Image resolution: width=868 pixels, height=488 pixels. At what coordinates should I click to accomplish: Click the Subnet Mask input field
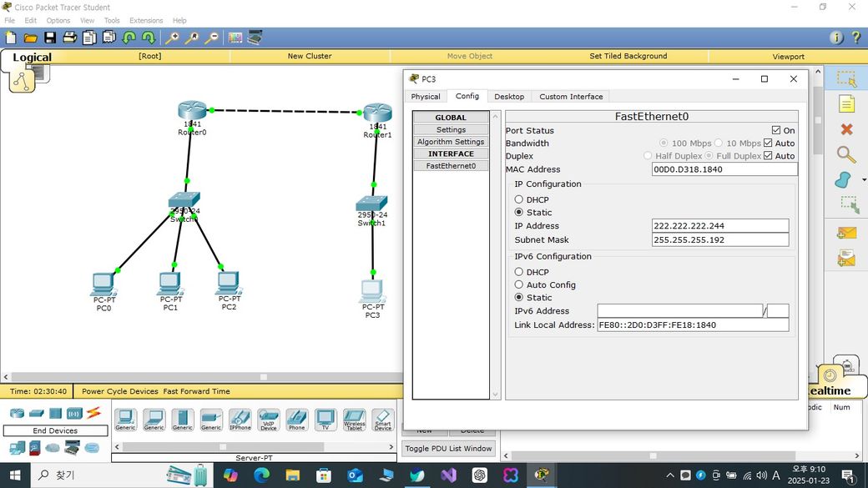pyautogui.click(x=719, y=239)
